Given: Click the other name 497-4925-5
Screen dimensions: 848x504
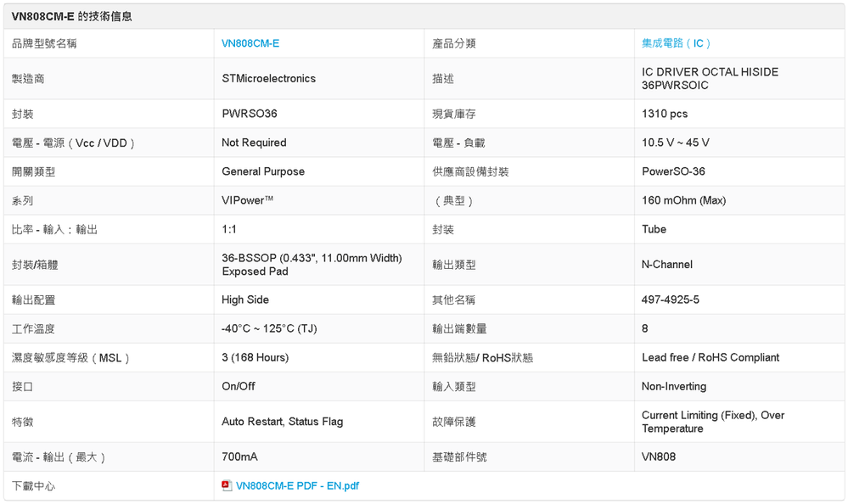Looking at the screenshot, I should 670,300.
